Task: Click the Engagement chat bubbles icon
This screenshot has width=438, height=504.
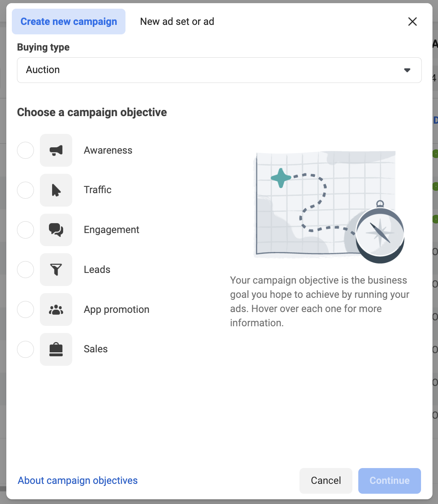Action: click(x=56, y=230)
